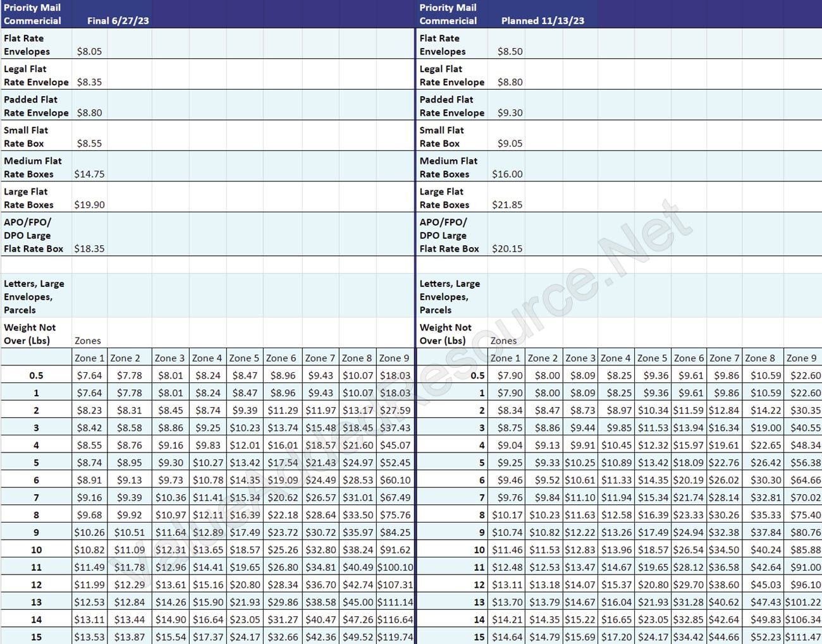
Task: Click the $18.03 Zone 9 half-pound rate
Action: pos(395,375)
